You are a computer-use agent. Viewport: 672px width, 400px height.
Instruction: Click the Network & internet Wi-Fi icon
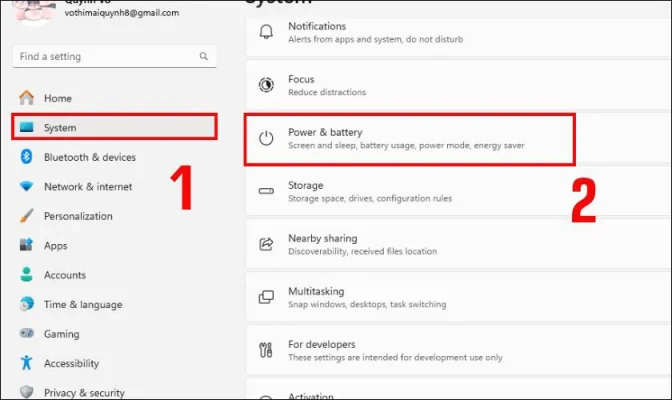tap(26, 187)
